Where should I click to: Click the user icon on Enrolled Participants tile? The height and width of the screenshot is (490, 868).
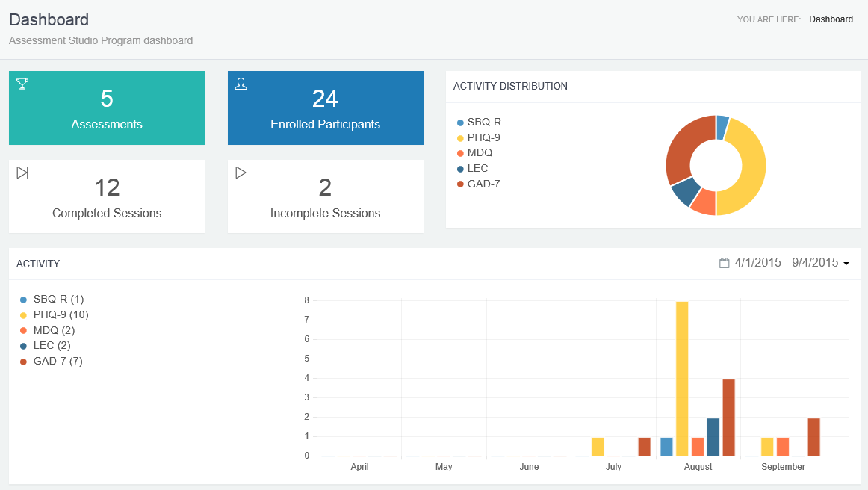tap(241, 84)
